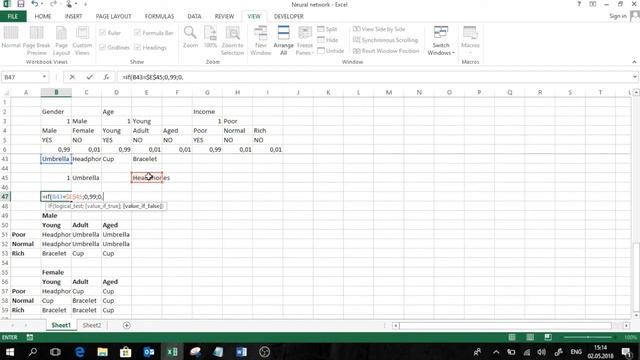The height and width of the screenshot is (360, 640).
Task: Open Excel help question mark
Action: tap(579, 4)
